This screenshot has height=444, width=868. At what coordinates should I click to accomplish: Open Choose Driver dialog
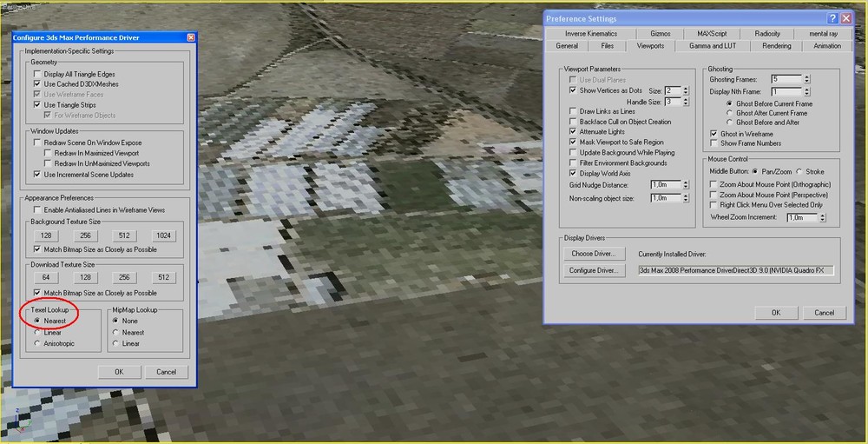click(x=595, y=254)
